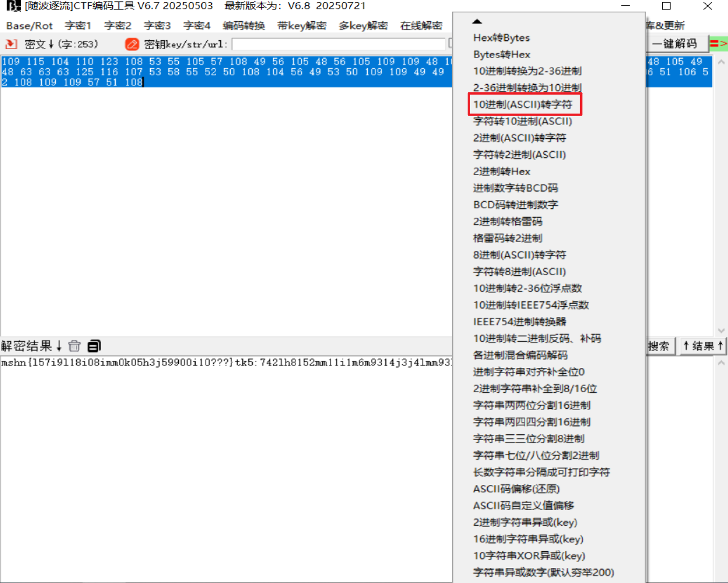Choose 字符转10进制(ASCII) option

(523, 121)
